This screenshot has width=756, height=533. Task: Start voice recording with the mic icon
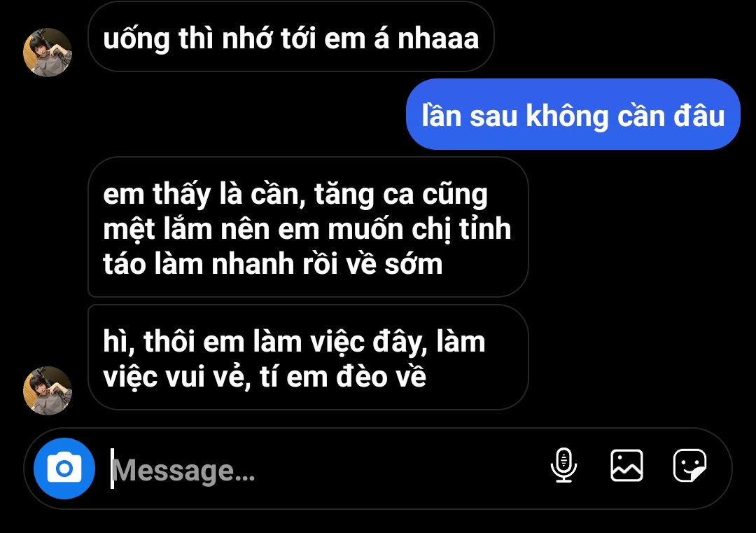[x=563, y=465]
